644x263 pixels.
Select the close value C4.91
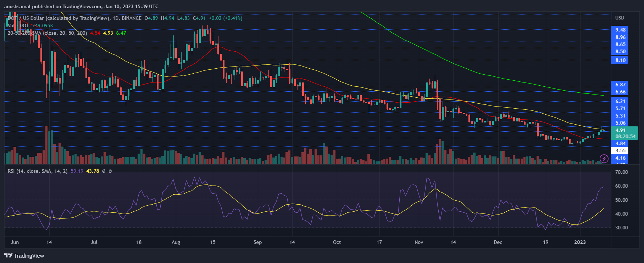click(x=199, y=18)
